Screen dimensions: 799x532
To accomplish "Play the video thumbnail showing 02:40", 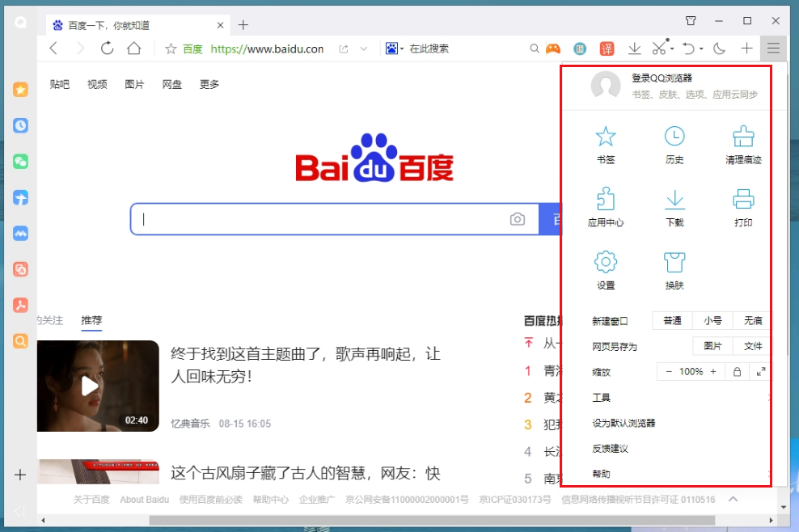I will tap(98, 386).
